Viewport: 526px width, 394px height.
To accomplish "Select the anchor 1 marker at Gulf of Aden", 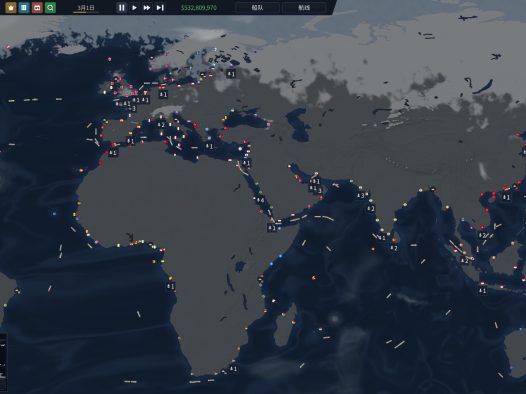I will click(x=272, y=228).
